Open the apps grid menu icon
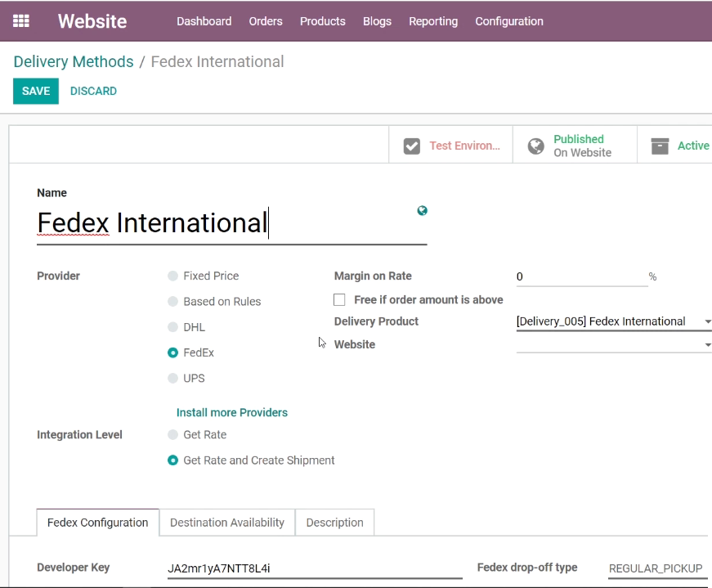The height and width of the screenshot is (588, 712). (x=21, y=21)
